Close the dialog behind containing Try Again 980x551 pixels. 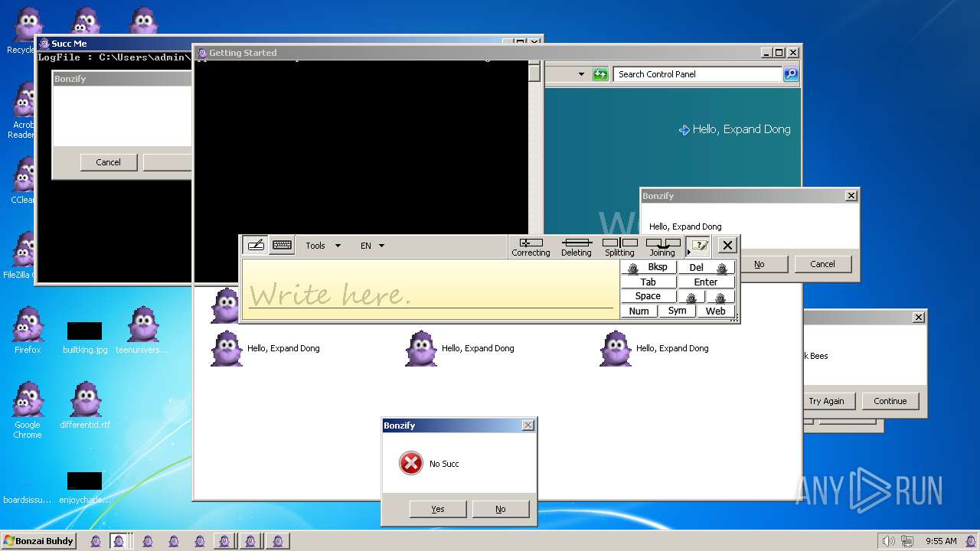pyautogui.click(x=919, y=317)
